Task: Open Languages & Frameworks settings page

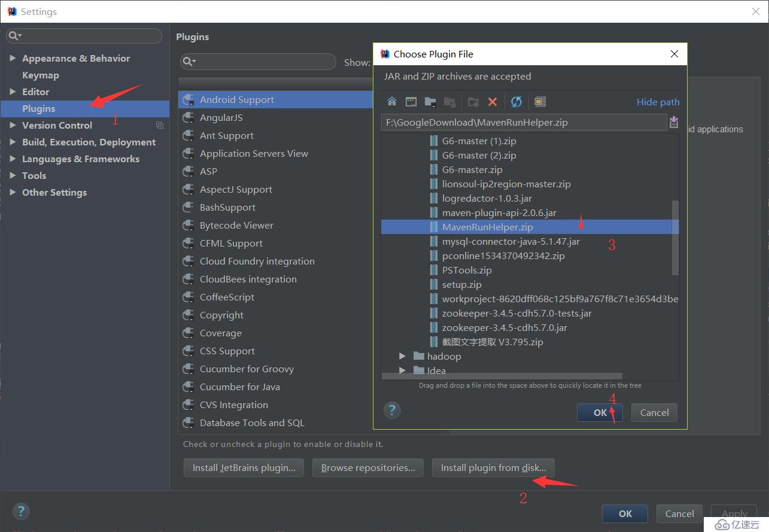Action: point(81,159)
